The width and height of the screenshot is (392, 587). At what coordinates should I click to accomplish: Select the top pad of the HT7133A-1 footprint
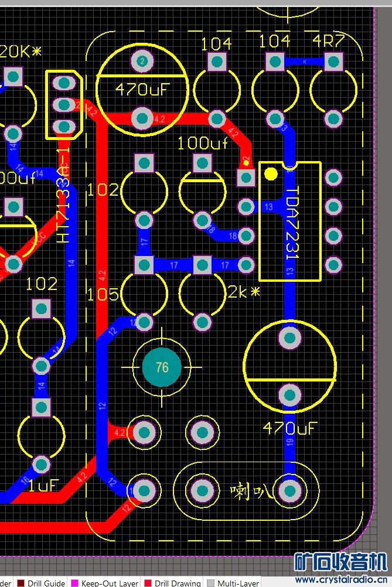click(x=64, y=83)
